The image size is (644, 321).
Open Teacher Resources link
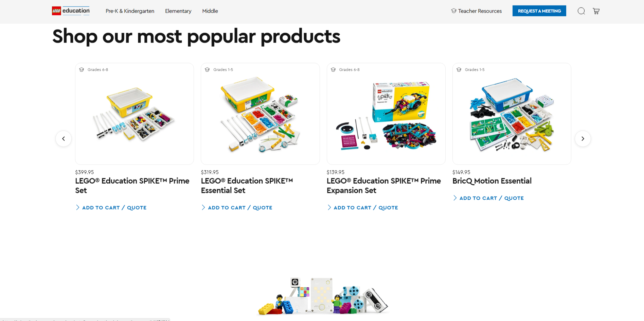(x=480, y=11)
